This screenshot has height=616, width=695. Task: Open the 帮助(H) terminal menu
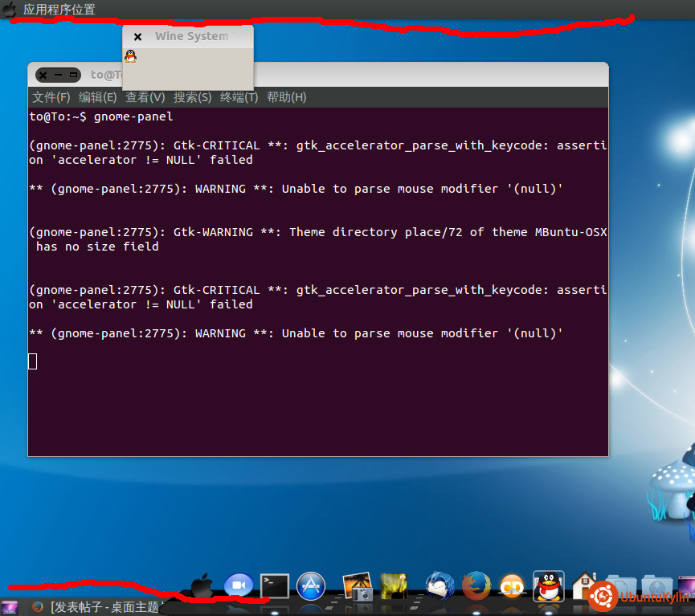click(x=286, y=97)
